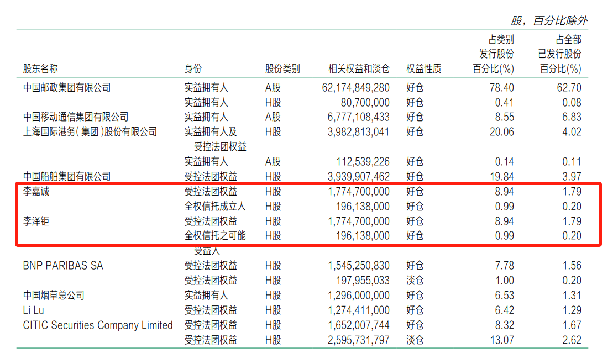Image resolution: width=613 pixels, height=364 pixels.
Task: Click shareholder BNP PARIBAS SA
Action: 63,266
